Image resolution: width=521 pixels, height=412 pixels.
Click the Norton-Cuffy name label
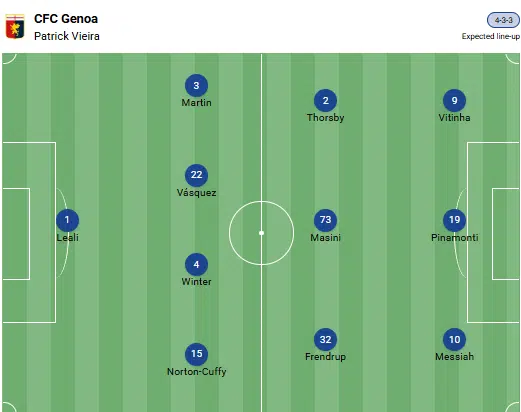click(197, 372)
